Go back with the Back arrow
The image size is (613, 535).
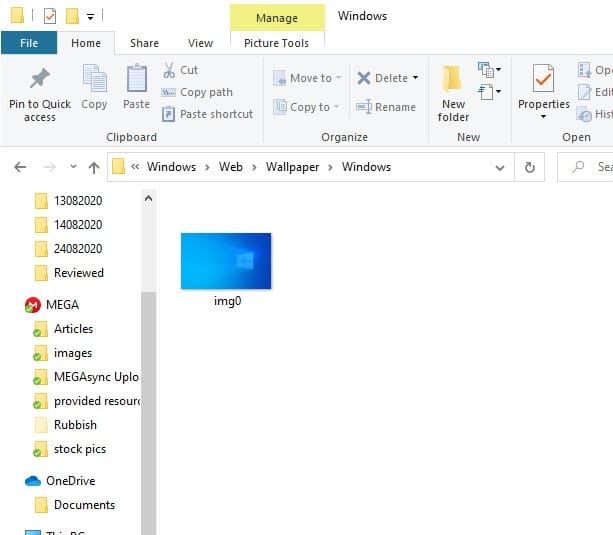tap(20, 167)
